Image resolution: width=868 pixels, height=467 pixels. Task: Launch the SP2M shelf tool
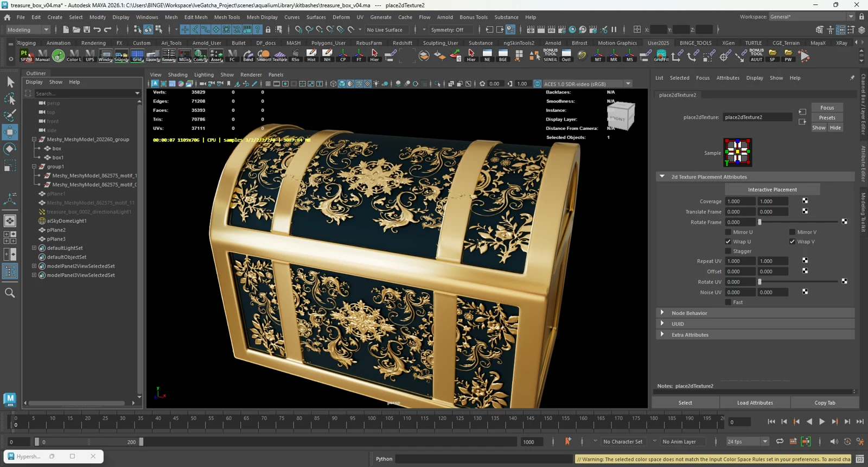[x=26, y=55]
